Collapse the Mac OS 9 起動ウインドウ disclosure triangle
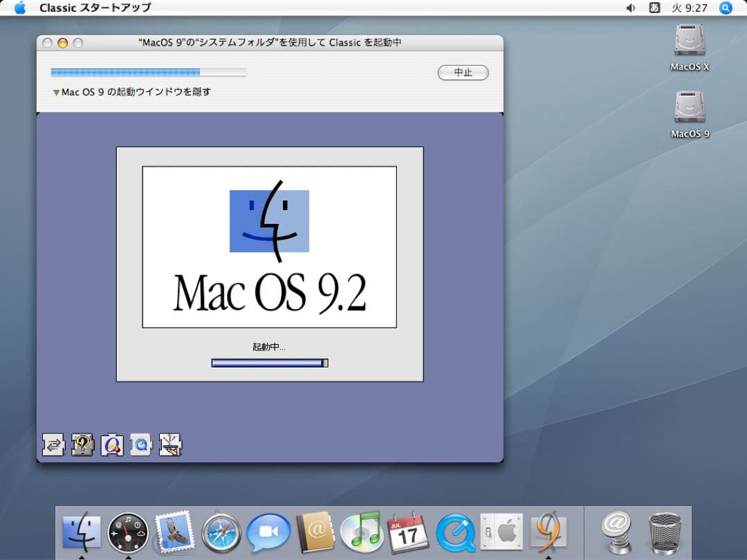 coord(57,91)
